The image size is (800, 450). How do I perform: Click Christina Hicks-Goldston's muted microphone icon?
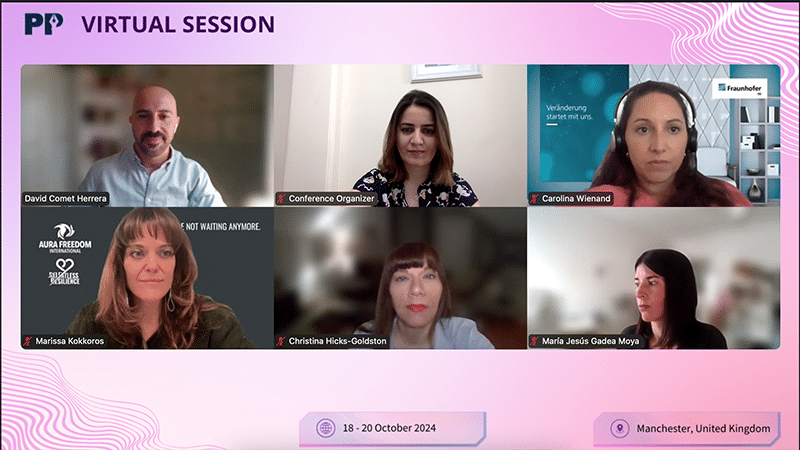(x=281, y=341)
